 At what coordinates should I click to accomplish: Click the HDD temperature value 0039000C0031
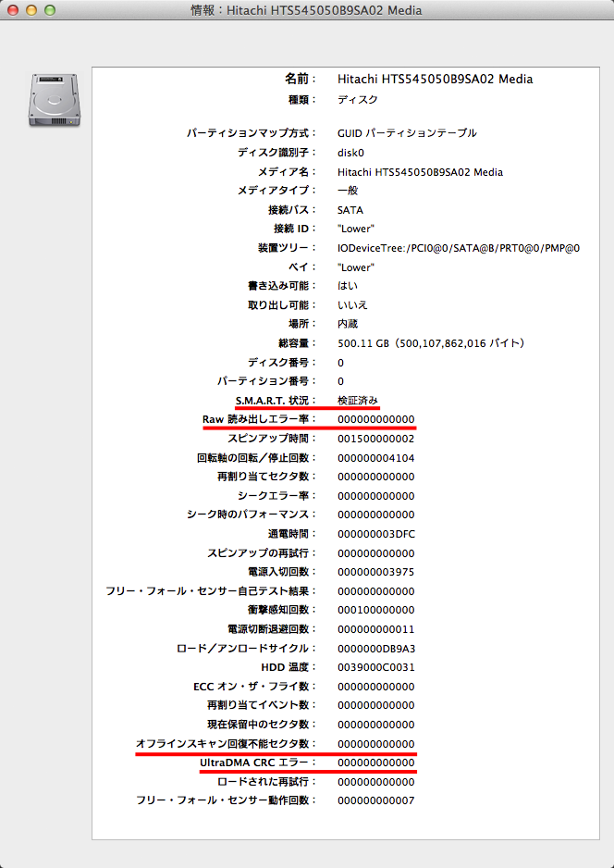coord(376,667)
